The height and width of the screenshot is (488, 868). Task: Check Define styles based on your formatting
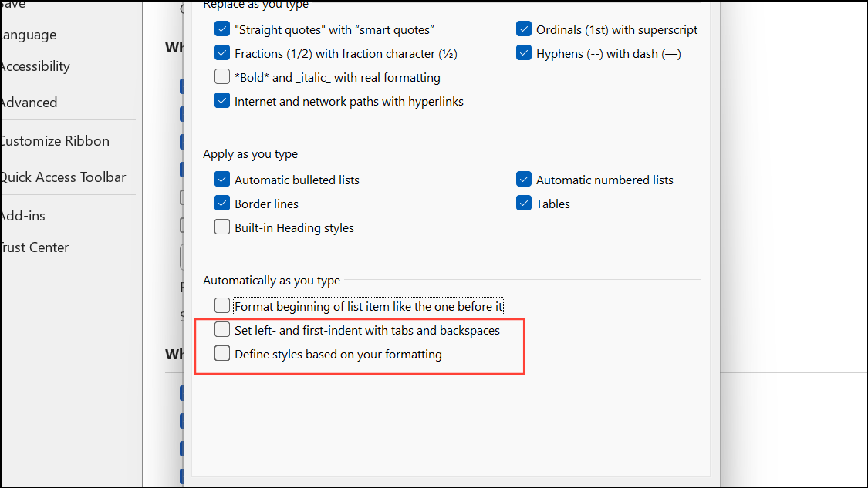click(x=222, y=354)
